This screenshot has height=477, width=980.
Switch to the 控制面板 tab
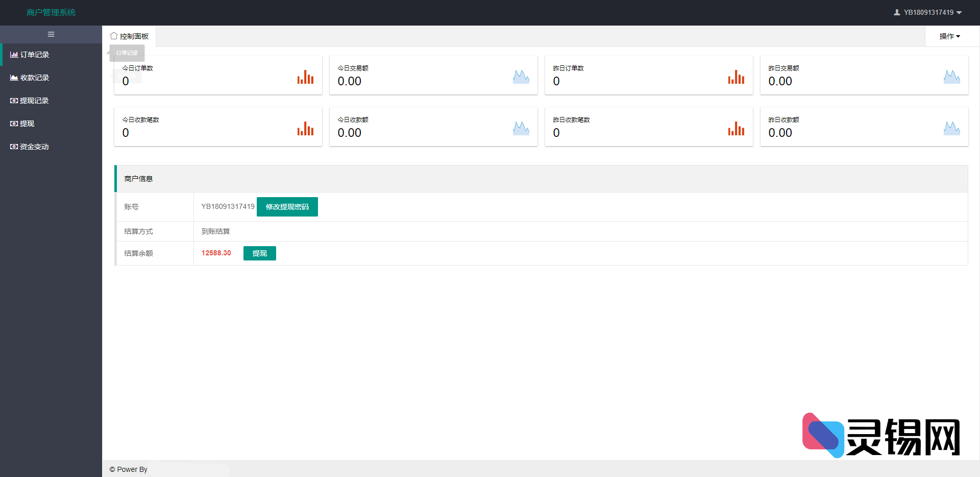tap(130, 36)
